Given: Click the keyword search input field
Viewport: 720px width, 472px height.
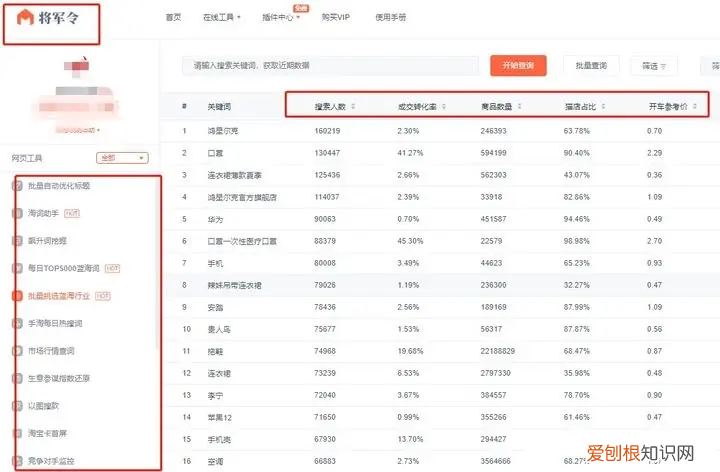Looking at the screenshot, I should point(330,66).
